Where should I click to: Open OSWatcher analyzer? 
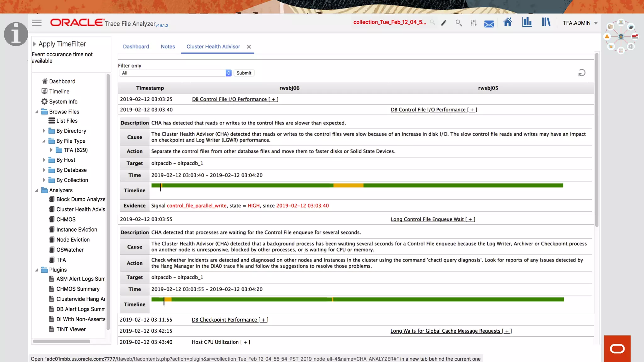coord(70,250)
